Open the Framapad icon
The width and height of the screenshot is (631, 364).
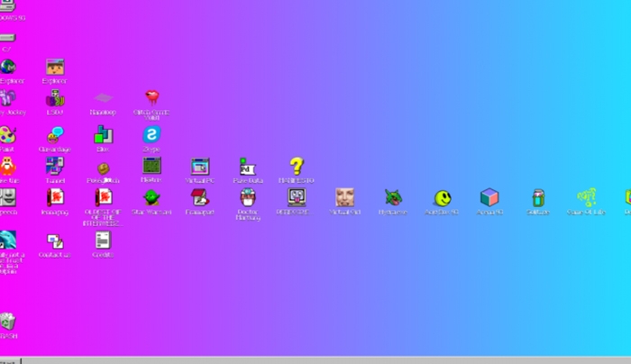tap(200, 197)
